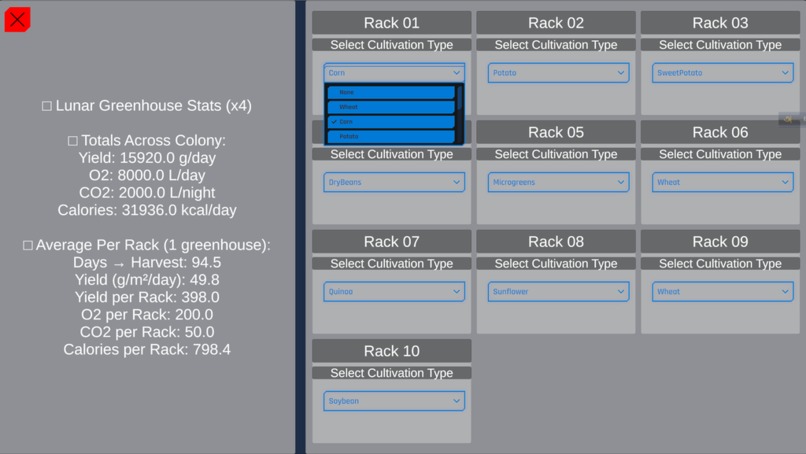Image resolution: width=806 pixels, height=454 pixels.
Task: Click the Rack 01 header
Action: (392, 23)
